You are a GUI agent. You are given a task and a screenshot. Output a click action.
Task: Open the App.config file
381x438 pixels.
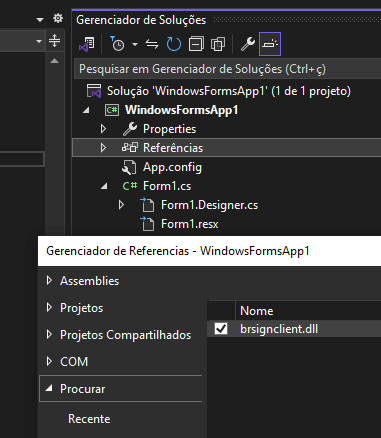172,167
